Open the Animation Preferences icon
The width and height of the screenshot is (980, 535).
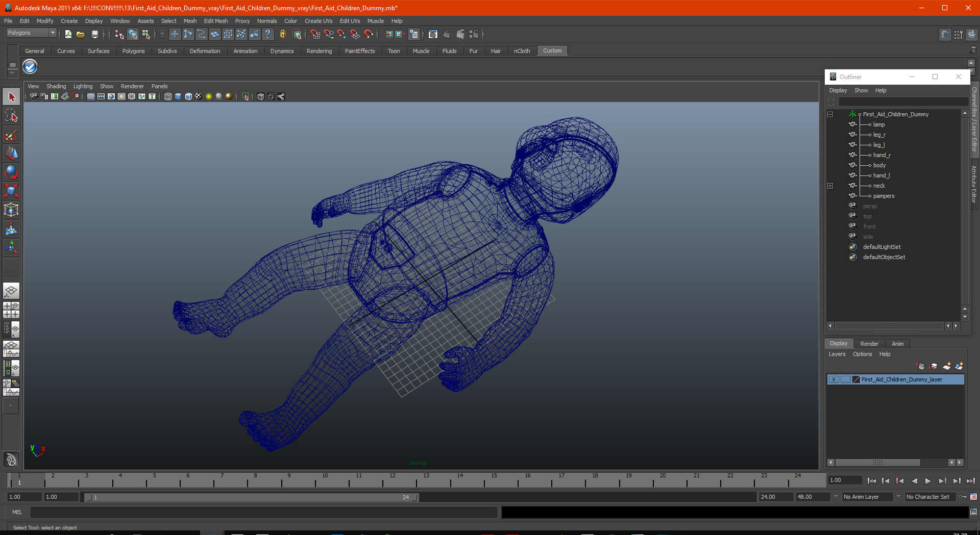pyautogui.click(x=973, y=497)
